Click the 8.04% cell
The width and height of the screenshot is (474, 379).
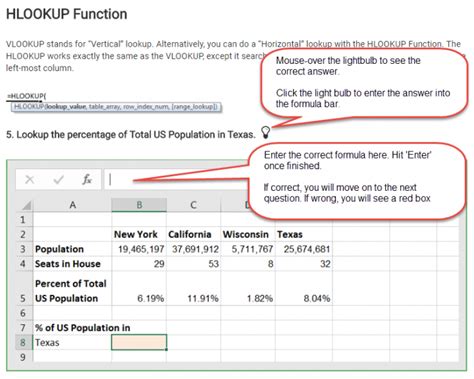(x=304, y=288)
